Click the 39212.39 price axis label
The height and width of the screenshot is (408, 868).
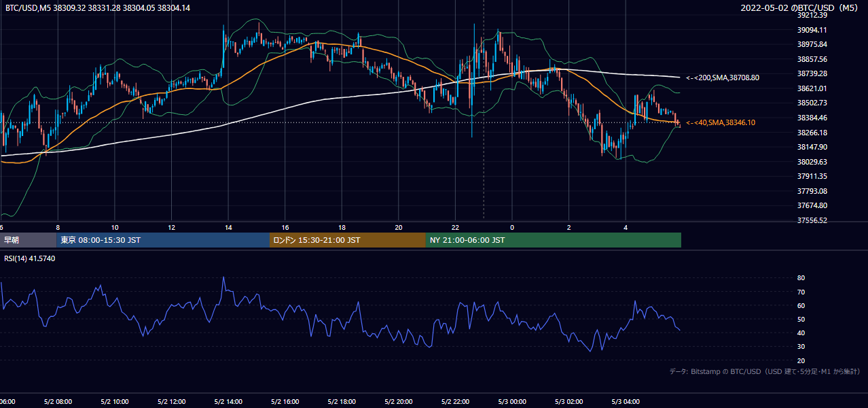tap(812, 15)
